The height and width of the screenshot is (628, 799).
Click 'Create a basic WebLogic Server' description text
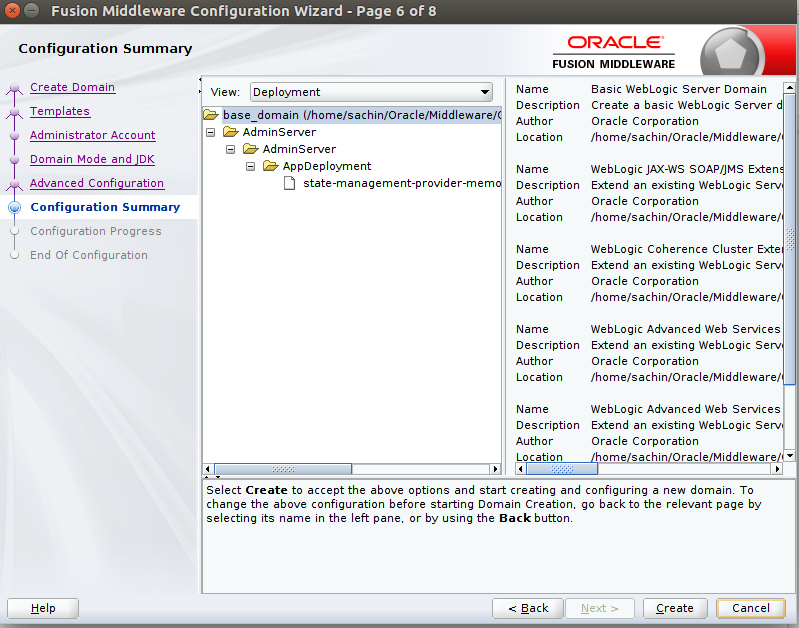[687, 105]
